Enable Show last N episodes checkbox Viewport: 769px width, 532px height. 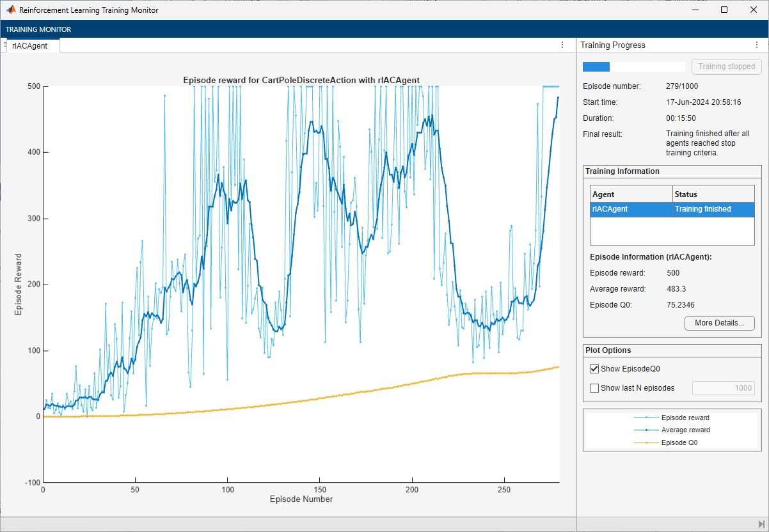tap(594, 388)
